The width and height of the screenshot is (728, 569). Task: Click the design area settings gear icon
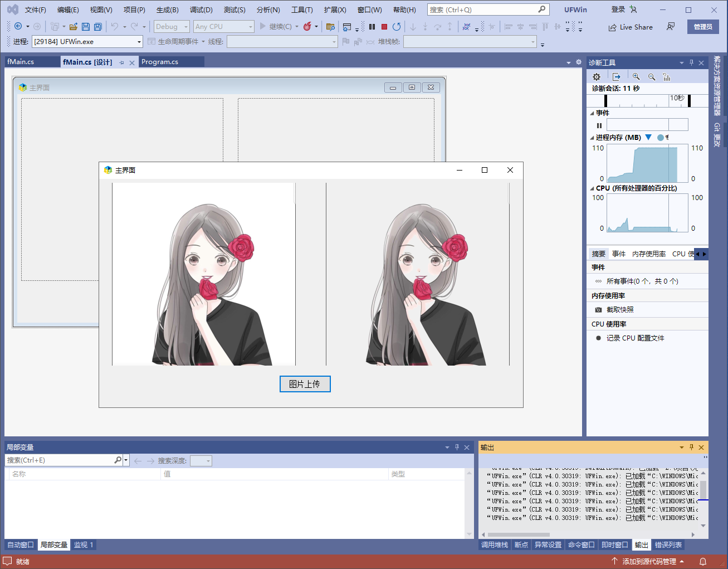579,62
